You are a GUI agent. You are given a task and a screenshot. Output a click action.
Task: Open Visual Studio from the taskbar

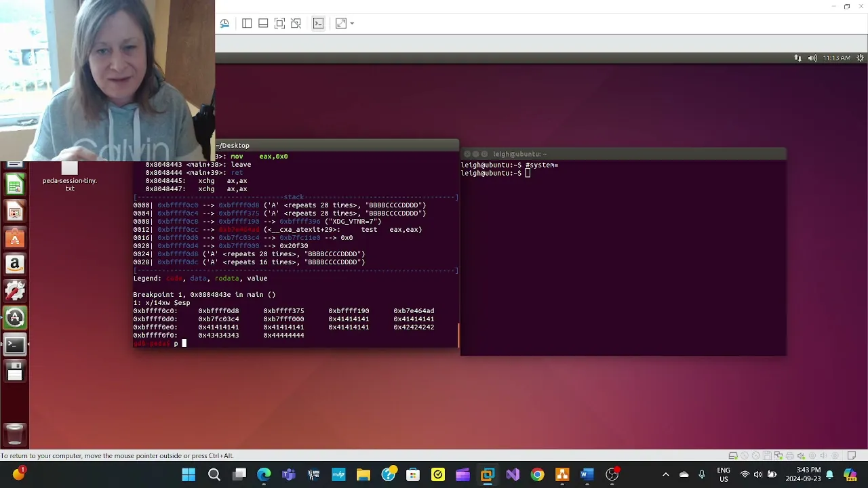pos(512,475)
